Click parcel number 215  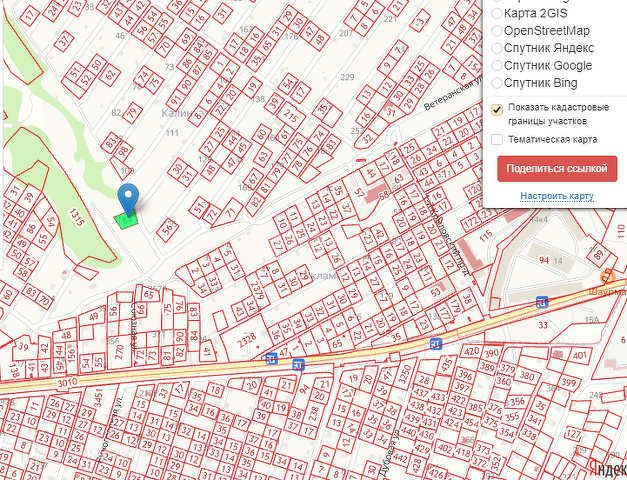coord(291,116)
